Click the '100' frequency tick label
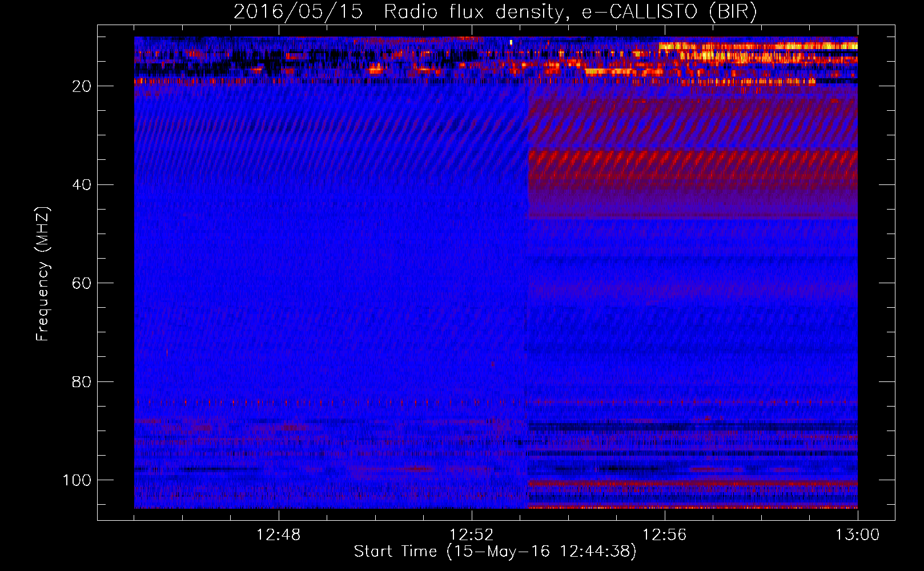This screenshot has height=571, width=924. 77,480
